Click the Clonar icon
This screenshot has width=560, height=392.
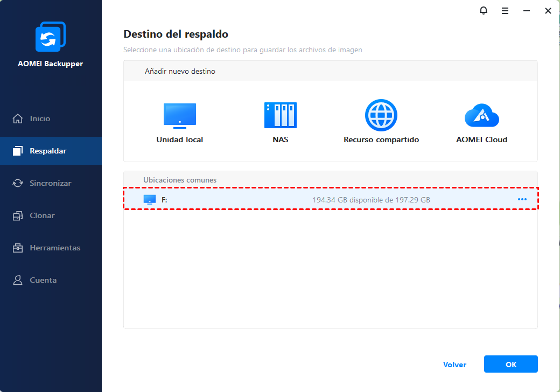point(17,215)
